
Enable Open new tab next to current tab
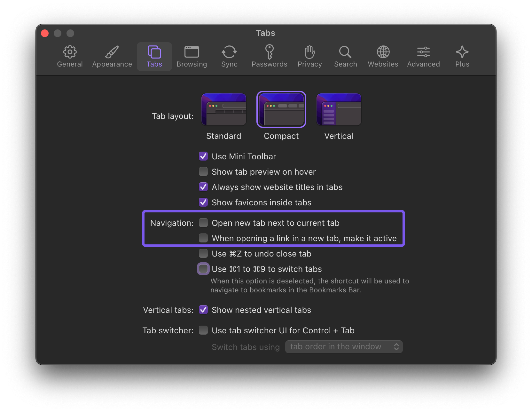click(x=203, y=223)
